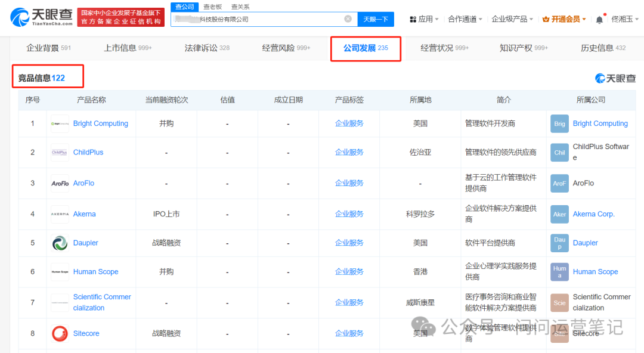Click the Human Scope product logo

(x=60, y=272)
